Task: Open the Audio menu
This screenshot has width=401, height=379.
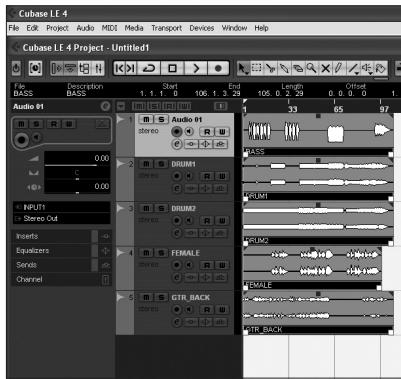Action: 85,28
